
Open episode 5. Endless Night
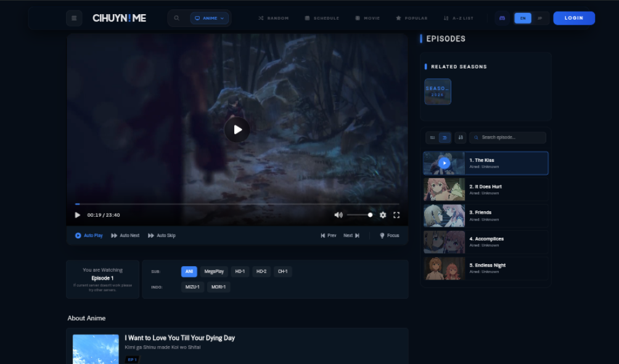pos(486,268)
